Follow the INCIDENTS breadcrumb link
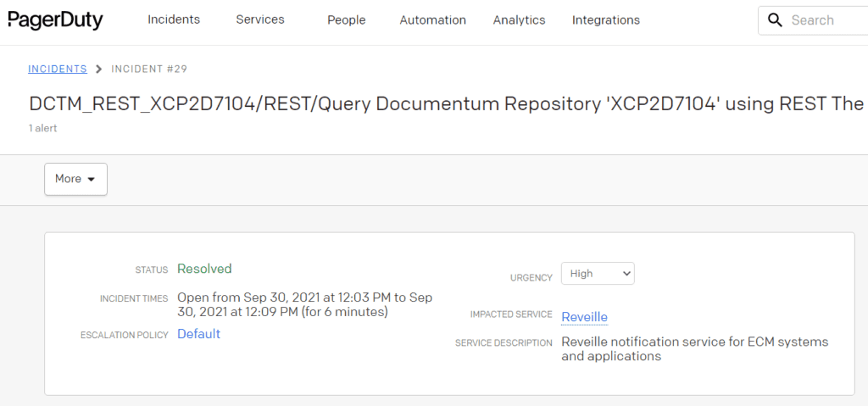Image resolution: width=868 pixels, height=406 pixels. pos(58,69)
